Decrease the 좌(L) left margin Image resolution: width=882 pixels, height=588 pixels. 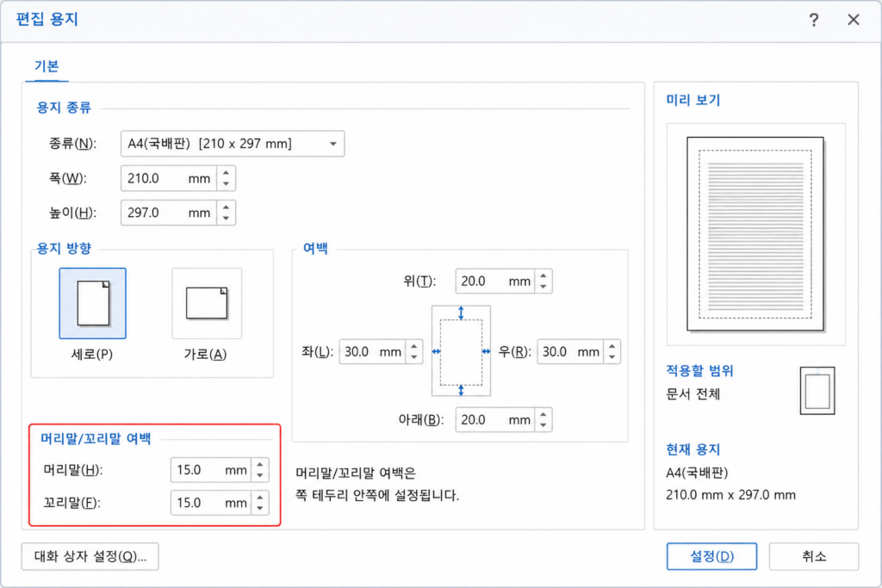point(414,357)
